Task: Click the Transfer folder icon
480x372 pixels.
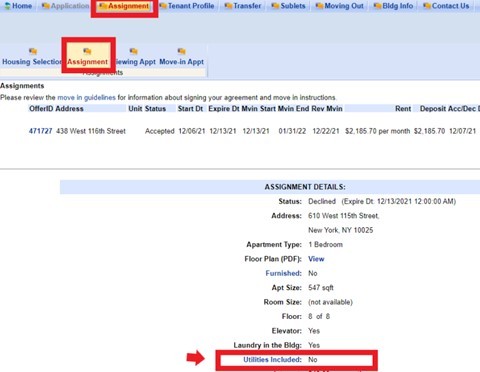Action: (x=228, y=6)
